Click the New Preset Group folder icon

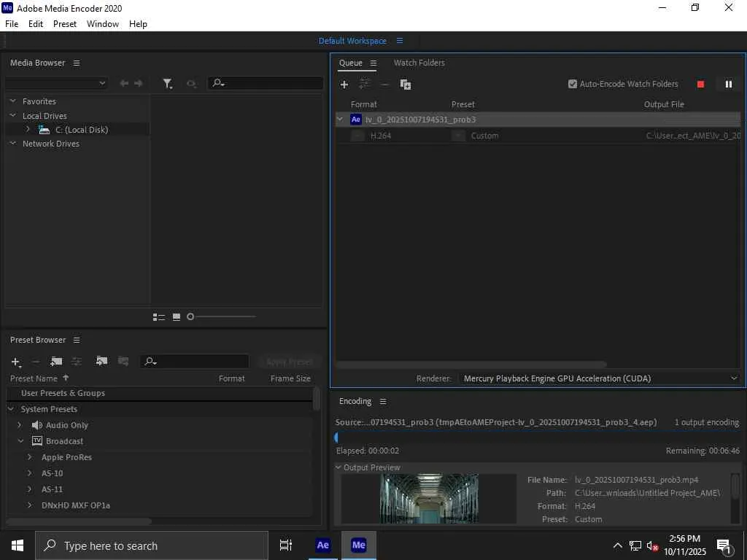[x=56, y=362]
